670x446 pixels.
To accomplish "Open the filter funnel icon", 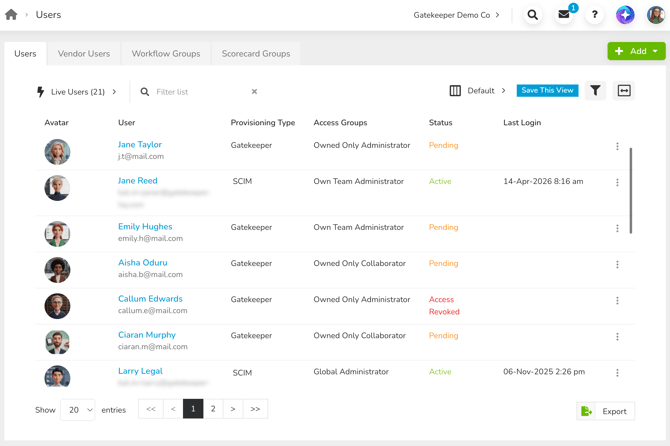I will [595, 91].
